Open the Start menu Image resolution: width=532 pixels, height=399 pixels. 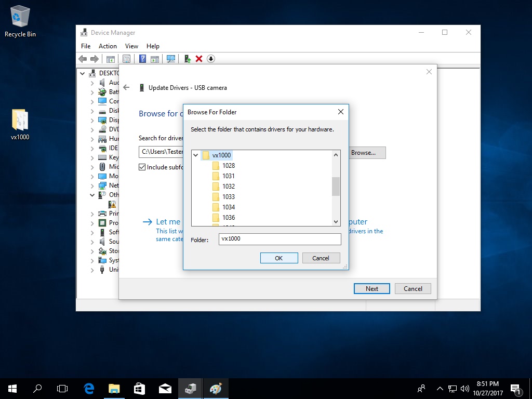tap(12, 389)
